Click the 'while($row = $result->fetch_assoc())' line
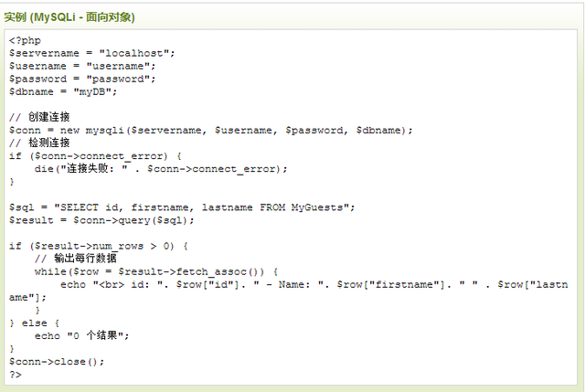This screenshot has width=585, height=392. pyautogui.click(x=156, y=271)
